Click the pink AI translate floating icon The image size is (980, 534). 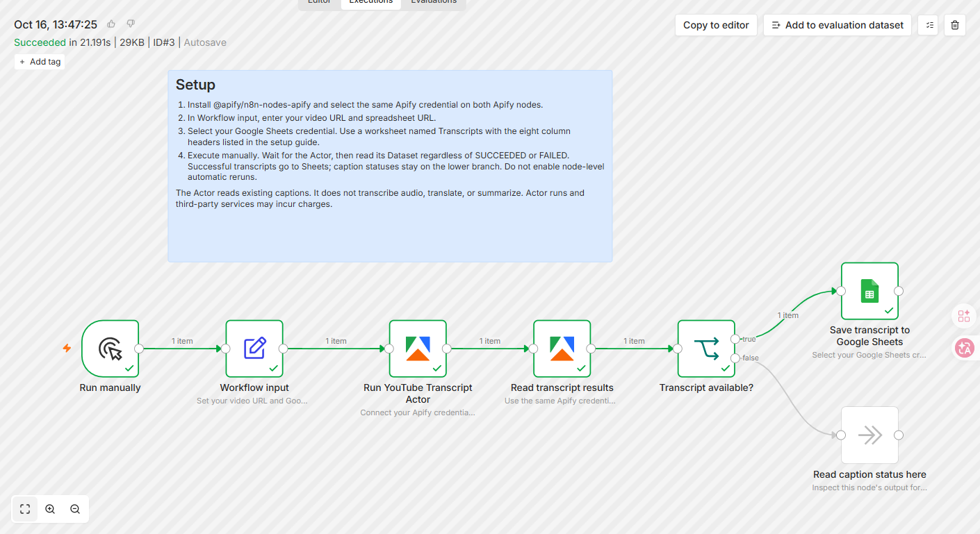pos(964,348)
